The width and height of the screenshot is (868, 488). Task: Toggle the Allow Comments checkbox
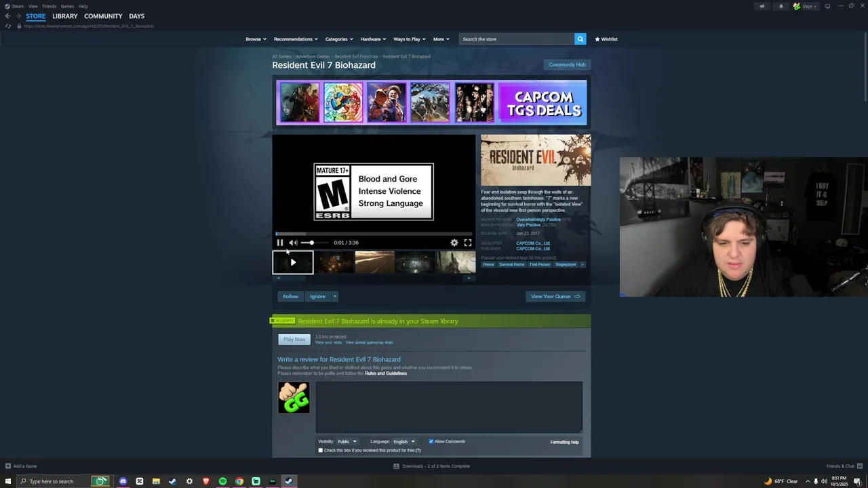tap(431, 442)
